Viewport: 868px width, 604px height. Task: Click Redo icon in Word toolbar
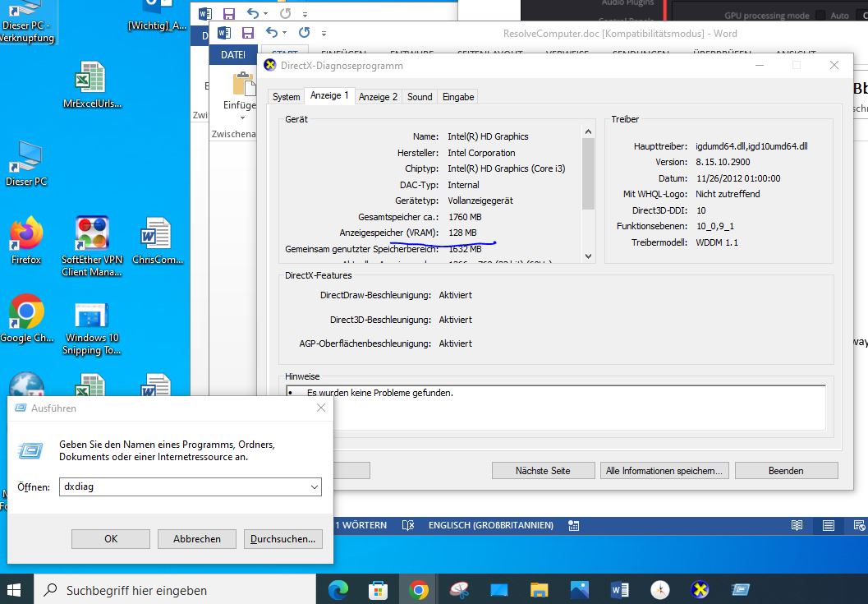point(305,32)
